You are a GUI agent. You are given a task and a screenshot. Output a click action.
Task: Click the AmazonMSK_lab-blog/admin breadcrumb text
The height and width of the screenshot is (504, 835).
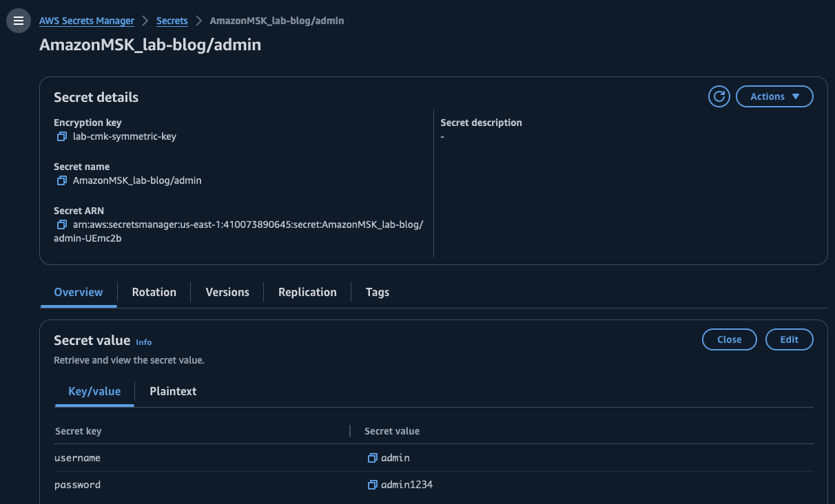(277, 21)
